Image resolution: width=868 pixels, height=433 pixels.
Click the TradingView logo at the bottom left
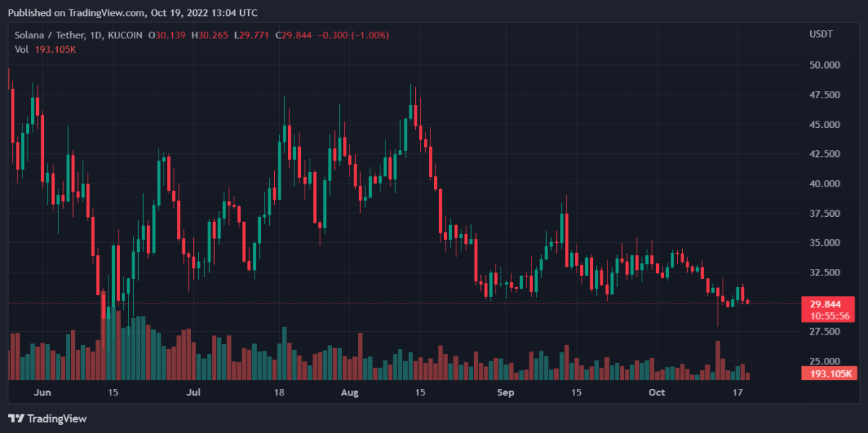pos(47,419)
